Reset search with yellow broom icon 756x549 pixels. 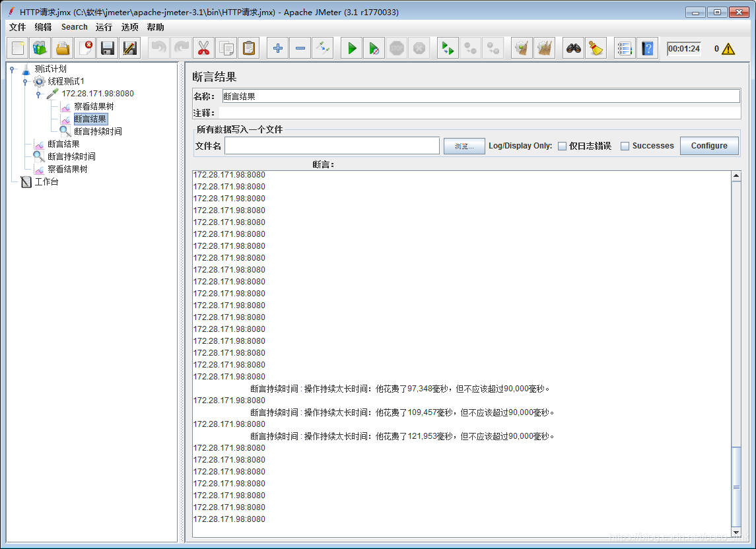pyautogui.click(x=596, y=48)
